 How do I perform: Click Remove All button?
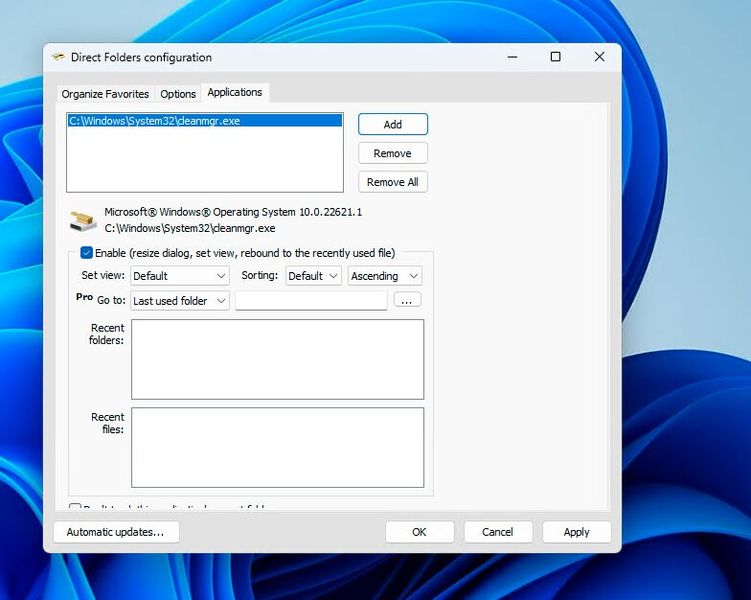(x=393, y=182)
